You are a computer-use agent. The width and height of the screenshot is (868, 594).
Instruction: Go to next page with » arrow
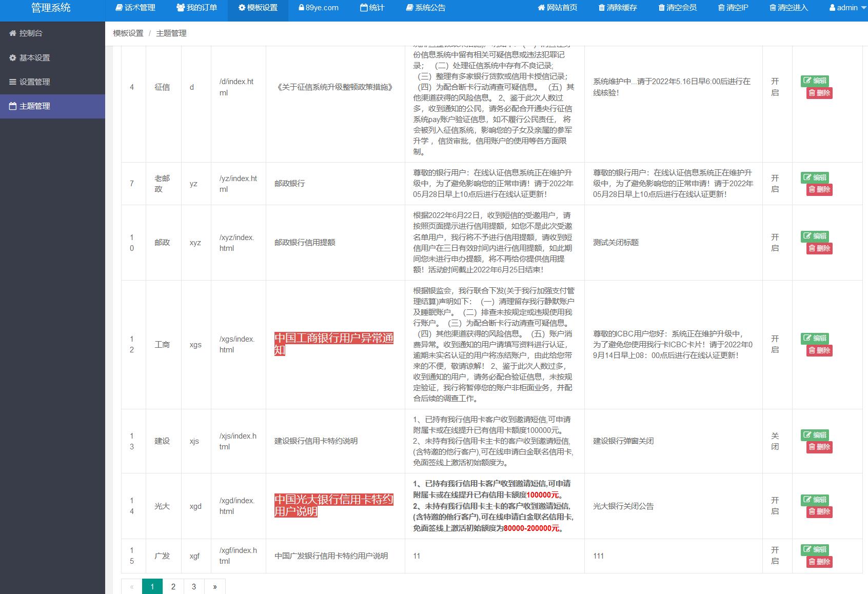point(215,587)
